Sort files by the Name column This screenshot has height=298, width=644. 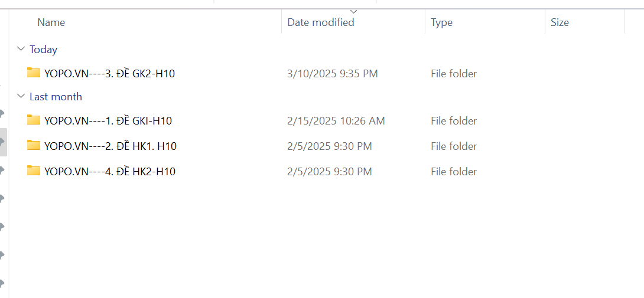pyautogui.click(x=51, y=22)
